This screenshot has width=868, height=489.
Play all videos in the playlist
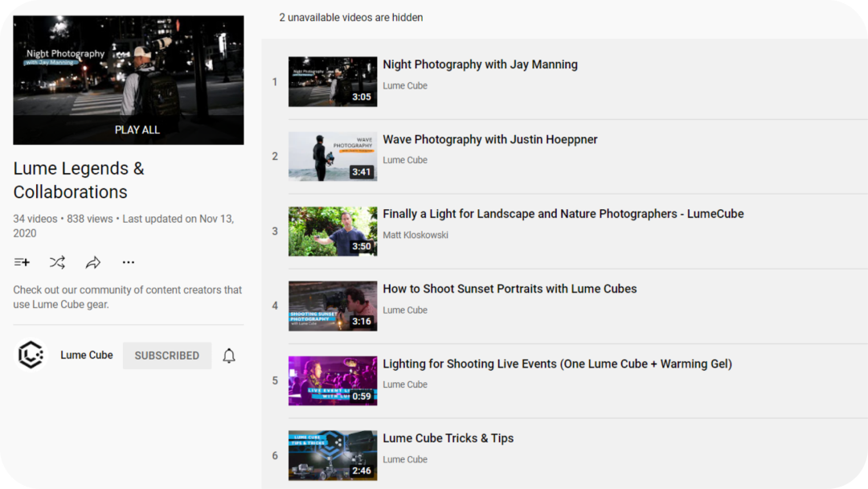[137, 130]
